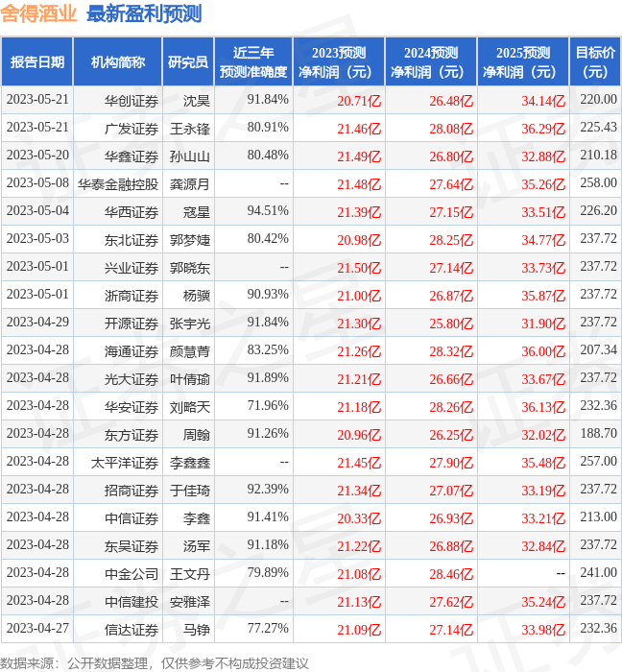The image size is (622, 672).
Task: Select the 报告日期 column header
Action: [x=37, y=62]
